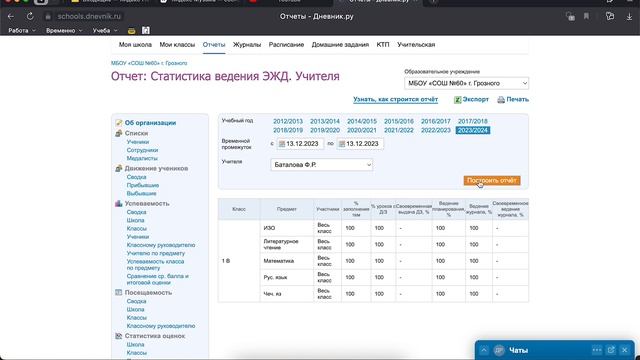Select school year 2012/2013
Viewport: 640px width, 360px height.
pos(288,122)
